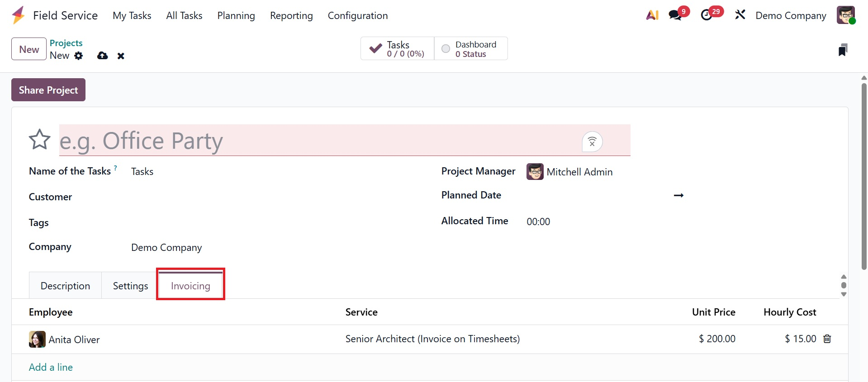Screen dimensions: 868x382
Task: Click the project name input field
Action: tap(317, 141)
